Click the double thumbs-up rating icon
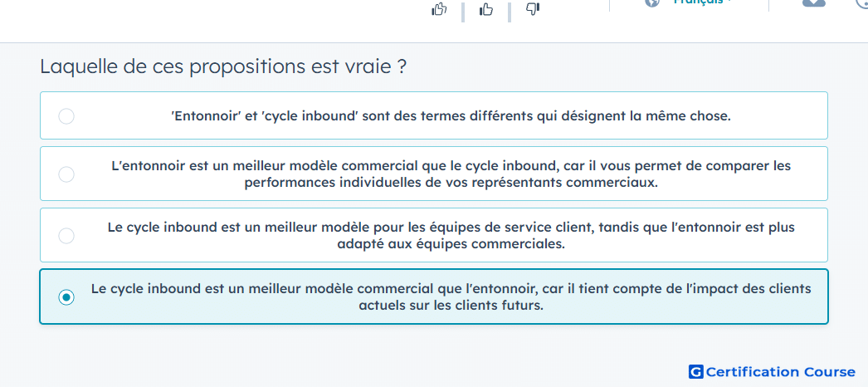This screenshot has height=387, width=868. pos(439,9)
